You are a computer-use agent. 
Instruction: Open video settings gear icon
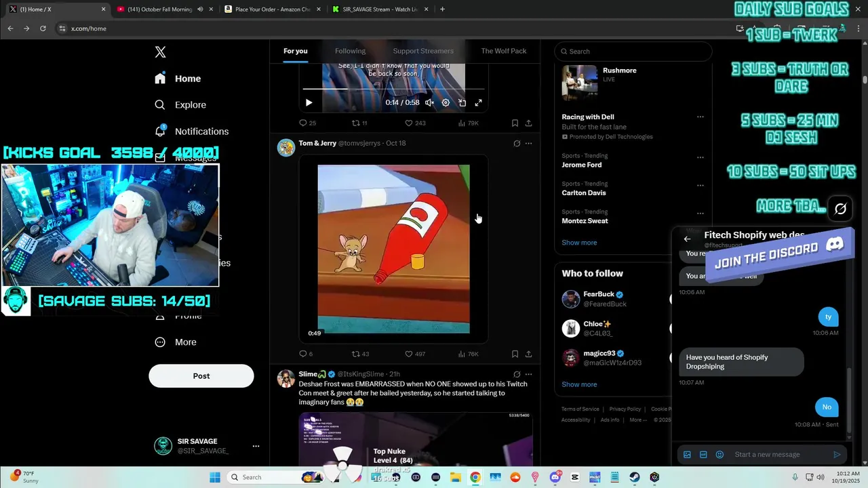pos(446,102)
